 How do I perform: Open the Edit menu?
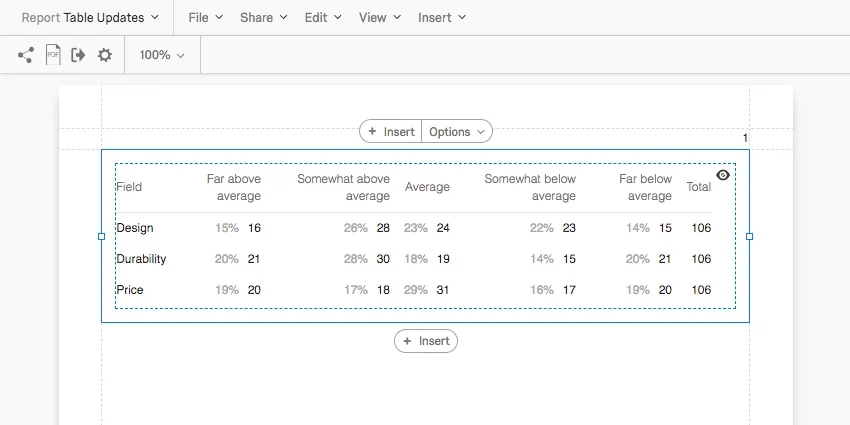click(x=322, y=17)
